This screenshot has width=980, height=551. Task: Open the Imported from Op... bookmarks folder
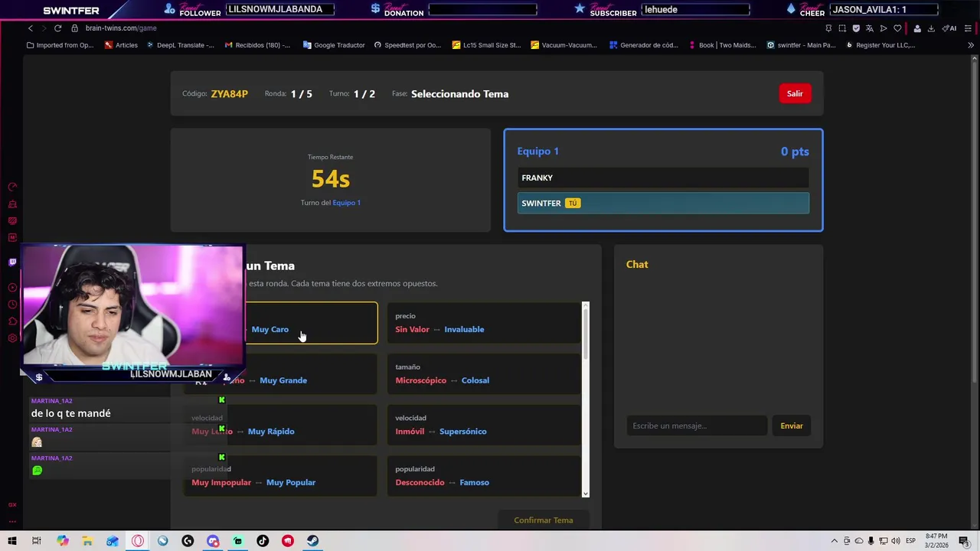[60, 45]
